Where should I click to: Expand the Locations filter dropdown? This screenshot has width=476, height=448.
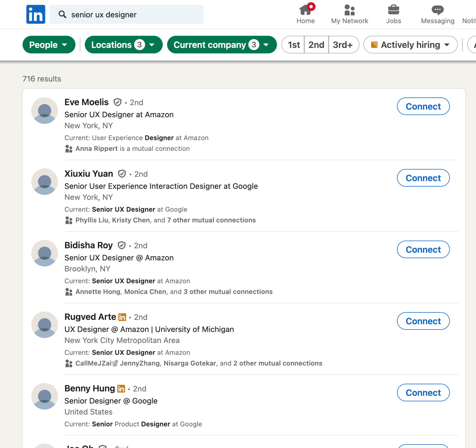(123, 45)
